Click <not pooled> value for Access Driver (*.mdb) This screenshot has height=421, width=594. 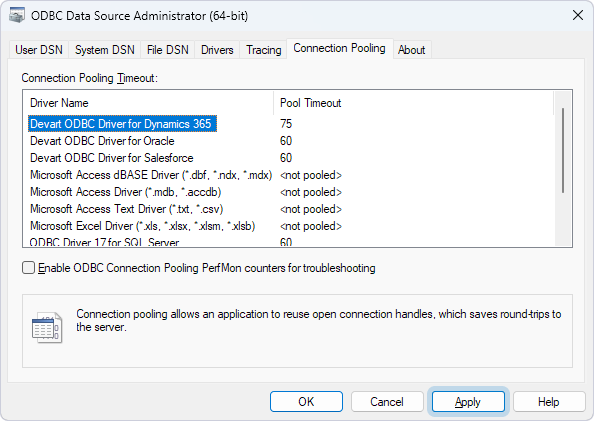coord(311,192)
